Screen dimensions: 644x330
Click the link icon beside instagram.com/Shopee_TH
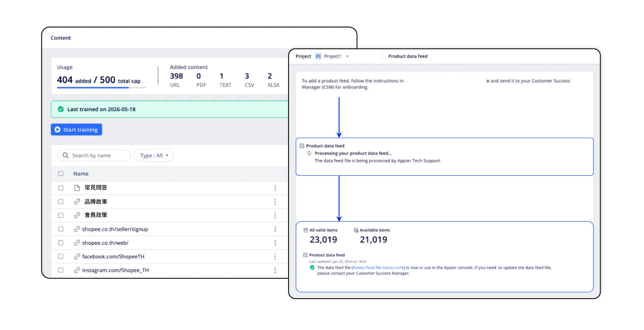[x=77, y=270]
